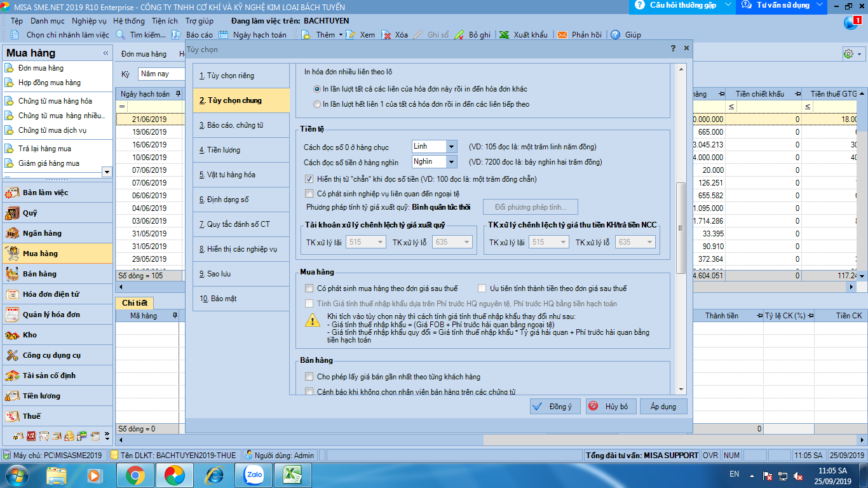Open the Kho warehouse module
Viewport: 868px width, 488px height.
pos(57,335)
